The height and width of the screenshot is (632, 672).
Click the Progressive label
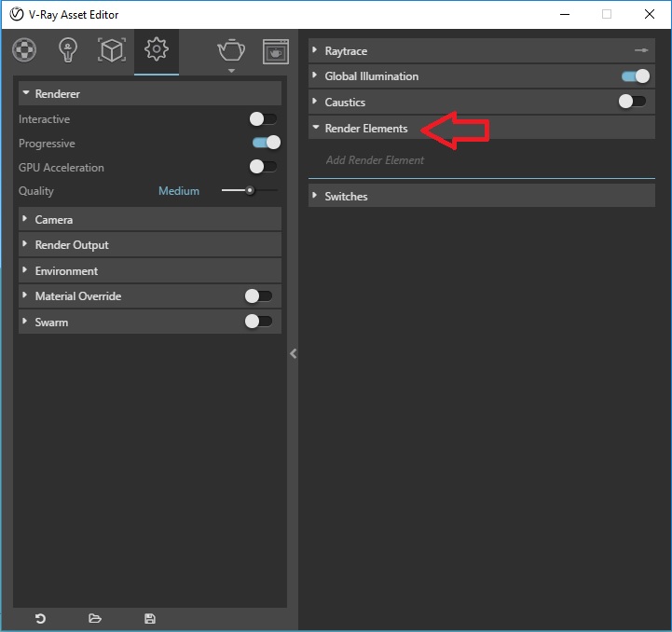coord(47,144)
